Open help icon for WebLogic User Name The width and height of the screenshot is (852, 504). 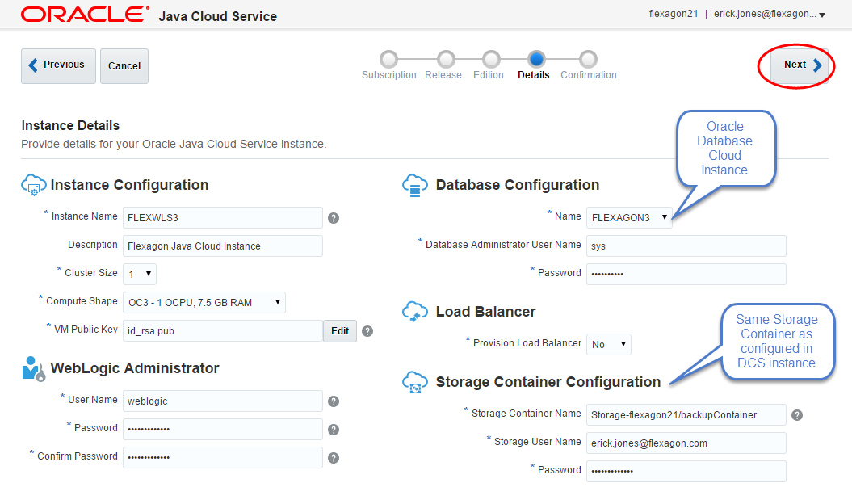click(334, 401)
